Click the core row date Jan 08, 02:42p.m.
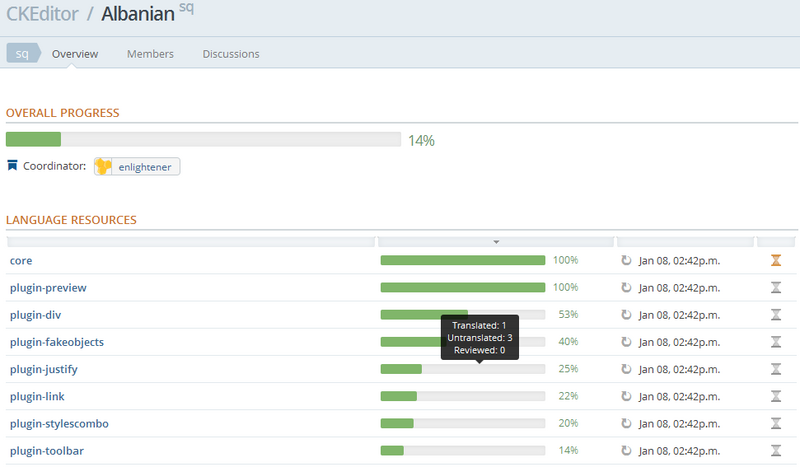The width and height of the screenshot is (800, 467). [679, 261]
